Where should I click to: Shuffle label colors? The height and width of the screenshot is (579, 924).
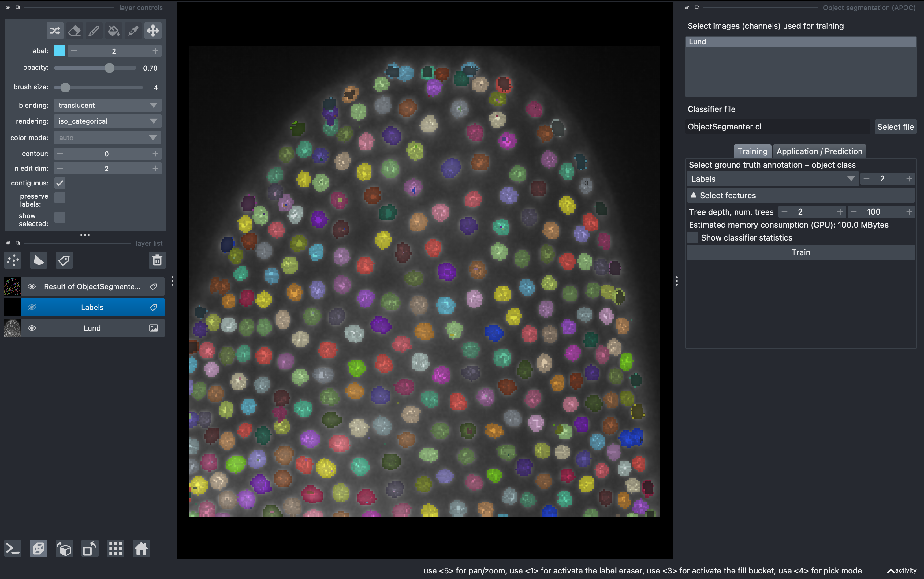(55, 31)
